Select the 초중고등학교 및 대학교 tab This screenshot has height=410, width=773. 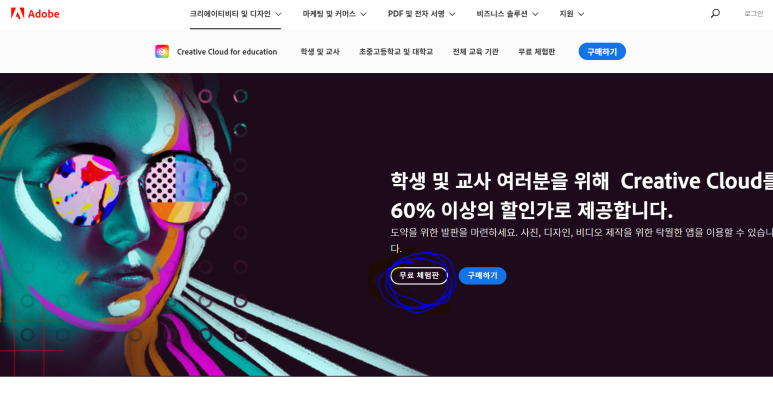(396, 51)
